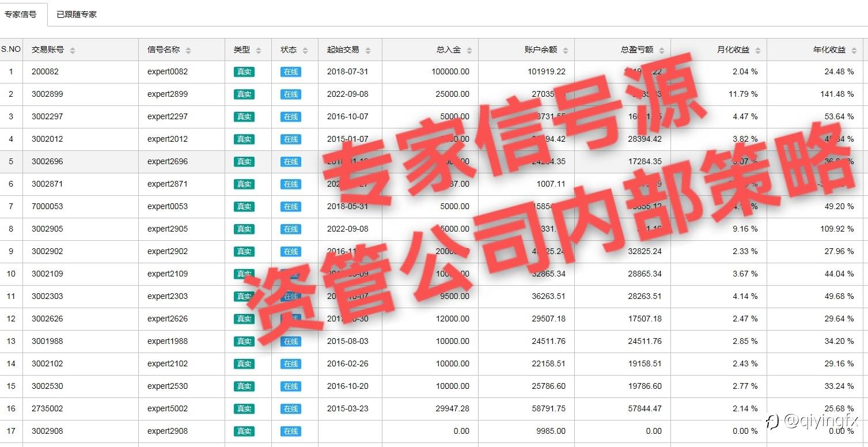Click the balance value 1007.11
The image size is (868, 447).
[x=551, y=184]
